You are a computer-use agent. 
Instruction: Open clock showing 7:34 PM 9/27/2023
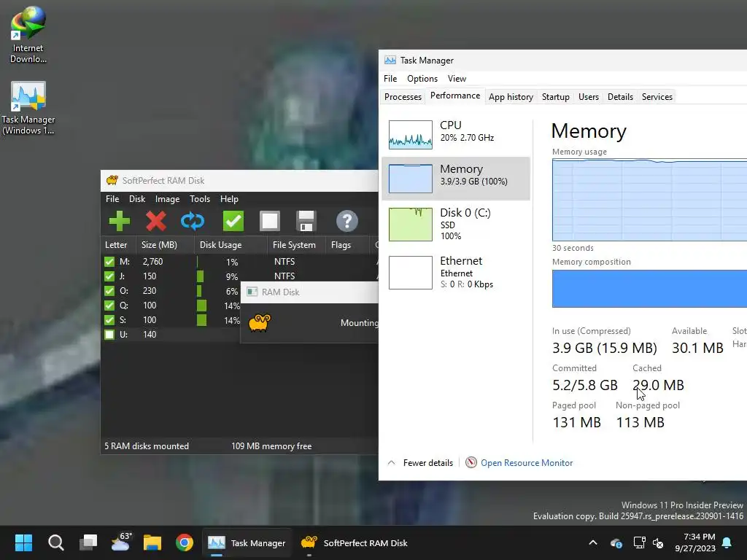click(695, 542)
